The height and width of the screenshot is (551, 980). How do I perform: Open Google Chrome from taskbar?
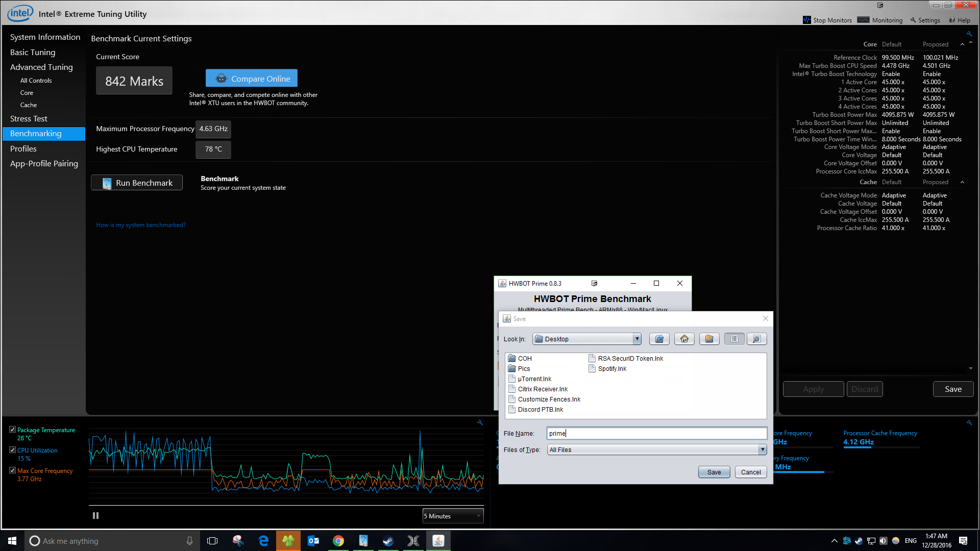point(338,541)
